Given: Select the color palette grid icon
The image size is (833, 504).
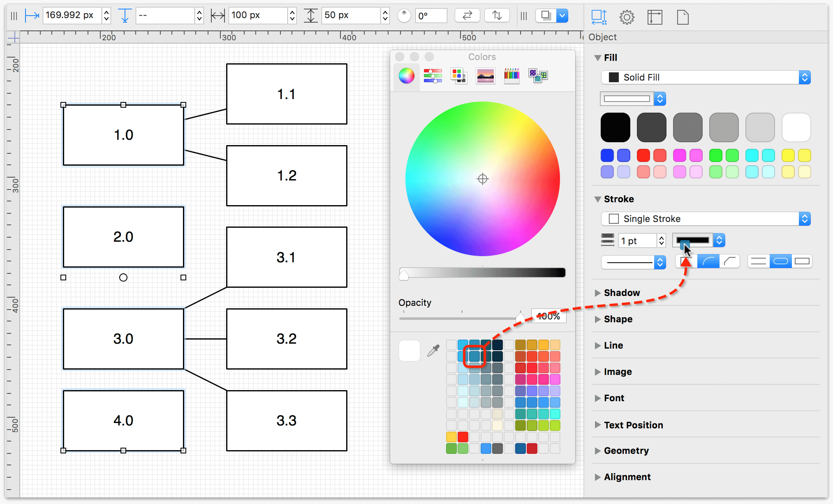Looking at the screenshot, I should pos(459,76).
